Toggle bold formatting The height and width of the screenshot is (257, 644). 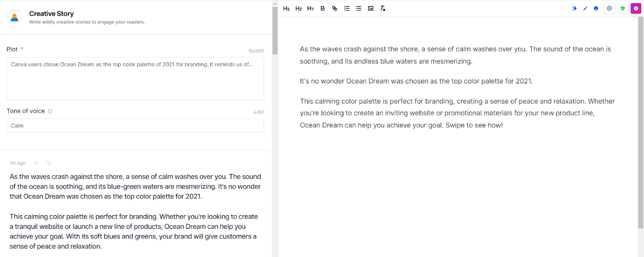tap(322, 8)
